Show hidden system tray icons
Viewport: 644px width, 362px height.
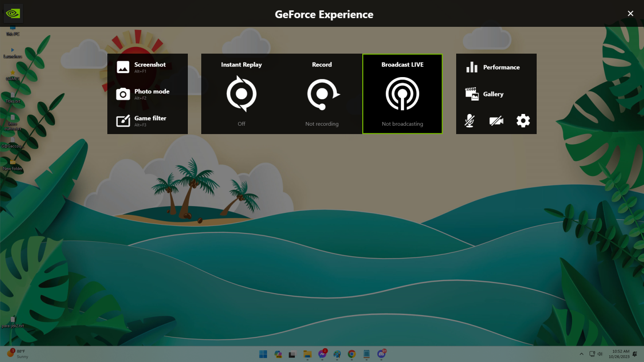point(582,354)
